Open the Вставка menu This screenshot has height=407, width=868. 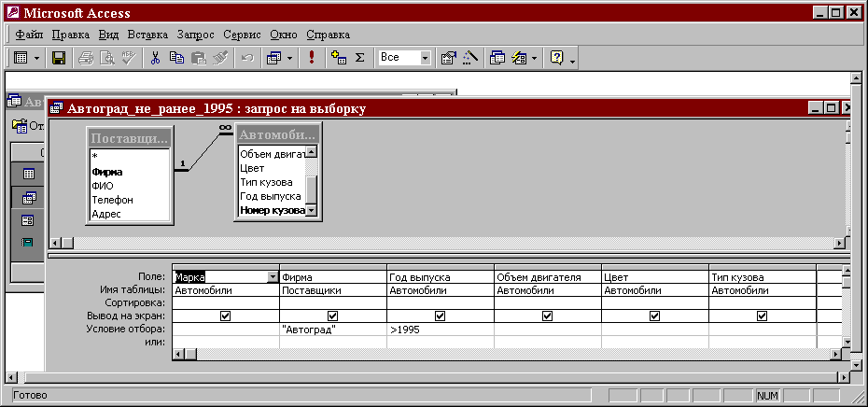coord(147,35)
